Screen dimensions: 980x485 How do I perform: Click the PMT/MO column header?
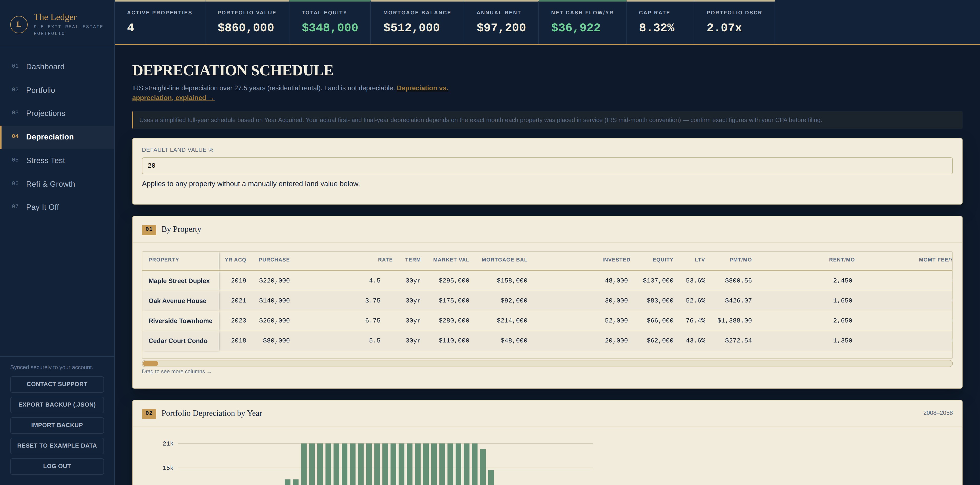[740, 260]
